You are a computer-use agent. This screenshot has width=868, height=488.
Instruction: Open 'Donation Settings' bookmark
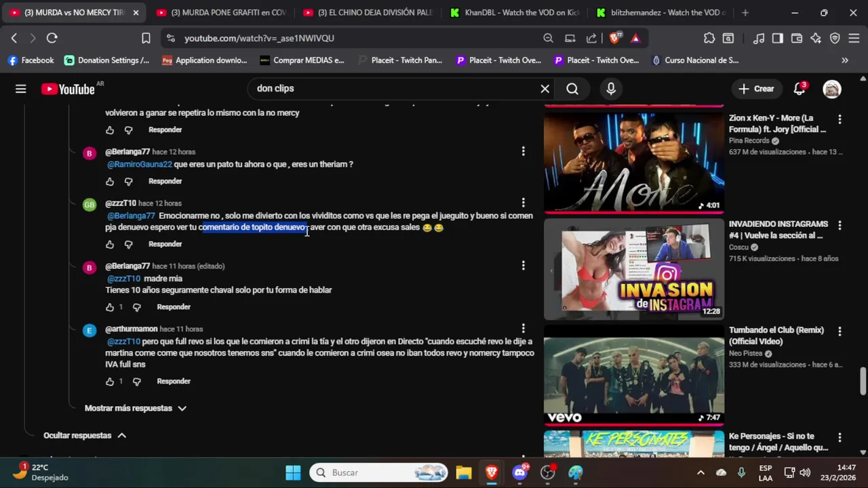pos(107,60)
